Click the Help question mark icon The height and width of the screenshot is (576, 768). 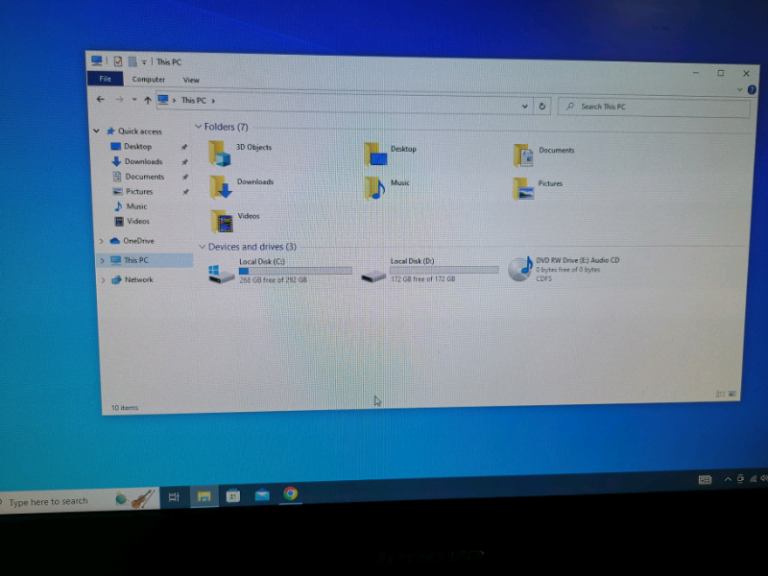coord(751,90)
